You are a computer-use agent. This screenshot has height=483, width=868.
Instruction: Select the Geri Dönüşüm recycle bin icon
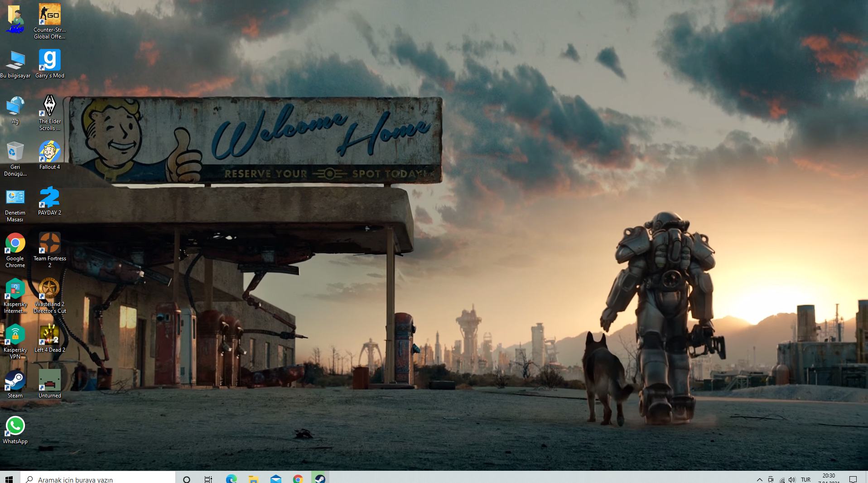point(15,159)
